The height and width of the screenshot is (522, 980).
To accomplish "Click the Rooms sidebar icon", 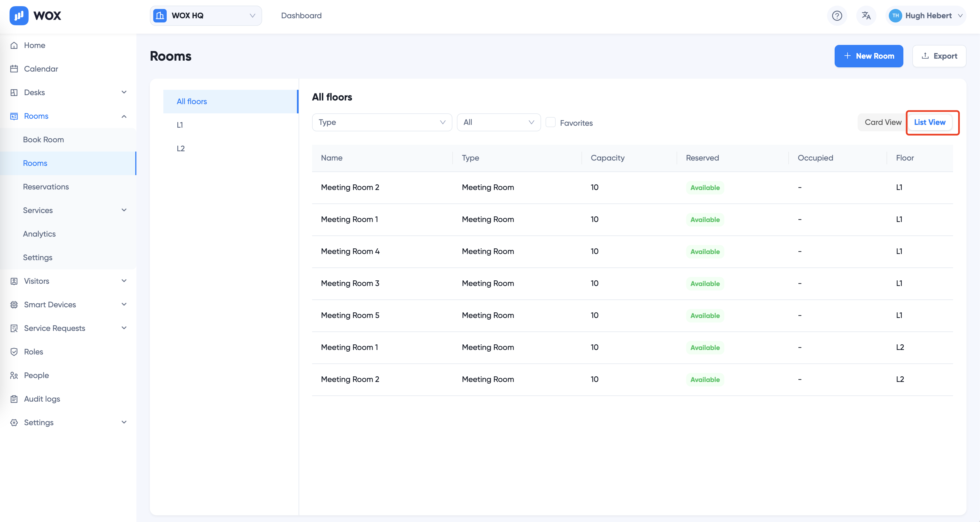I will (x=14, y=116).
